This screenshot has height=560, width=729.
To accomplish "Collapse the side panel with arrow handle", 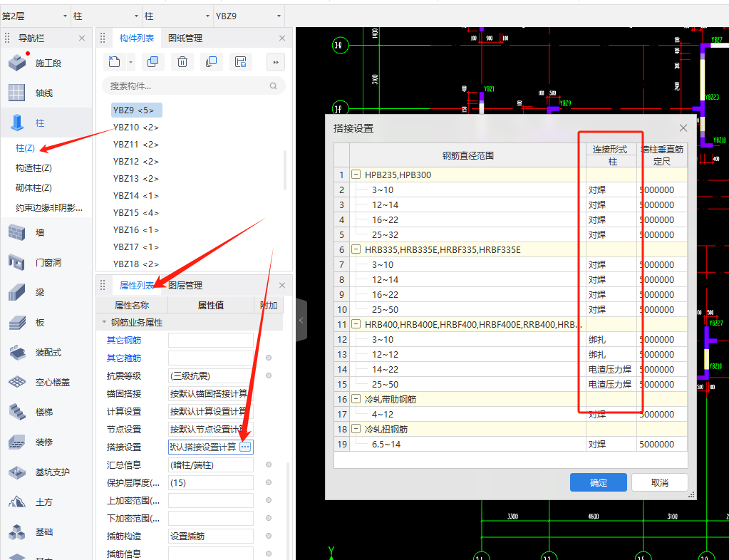I will (x=301, y=320).
